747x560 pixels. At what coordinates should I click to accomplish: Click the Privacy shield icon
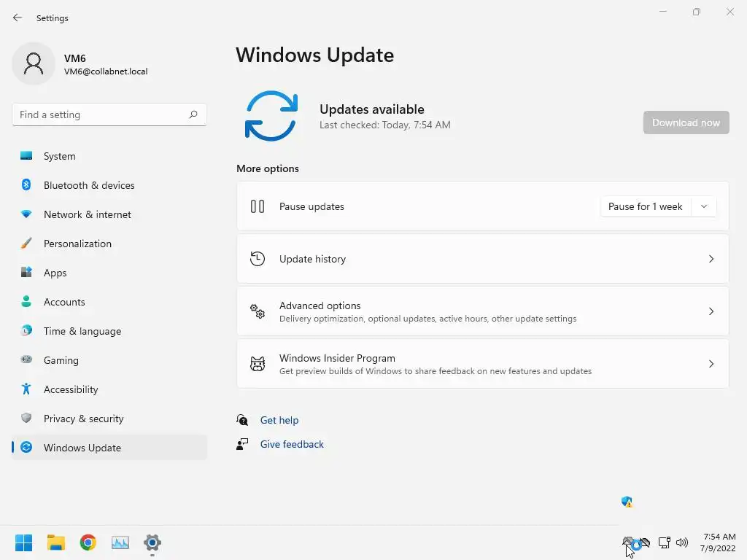coord(26,418)
